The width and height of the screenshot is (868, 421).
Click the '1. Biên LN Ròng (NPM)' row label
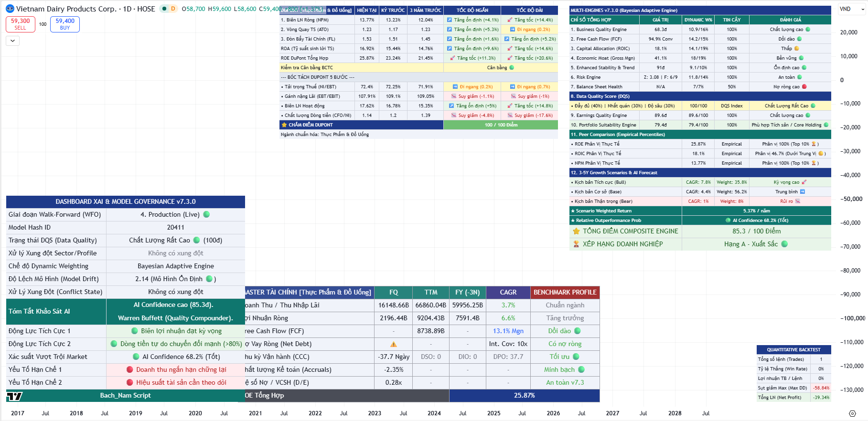317,20
